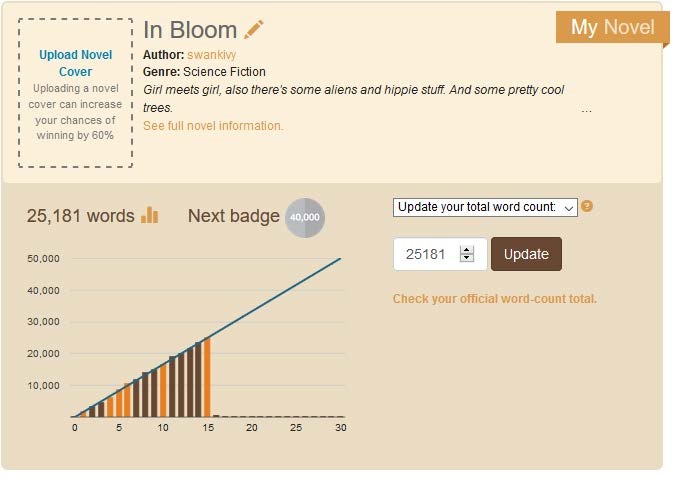The image size is (678, 477).
Task: Click the My Novel ribbon banner
Action: [x=612, y=27]
